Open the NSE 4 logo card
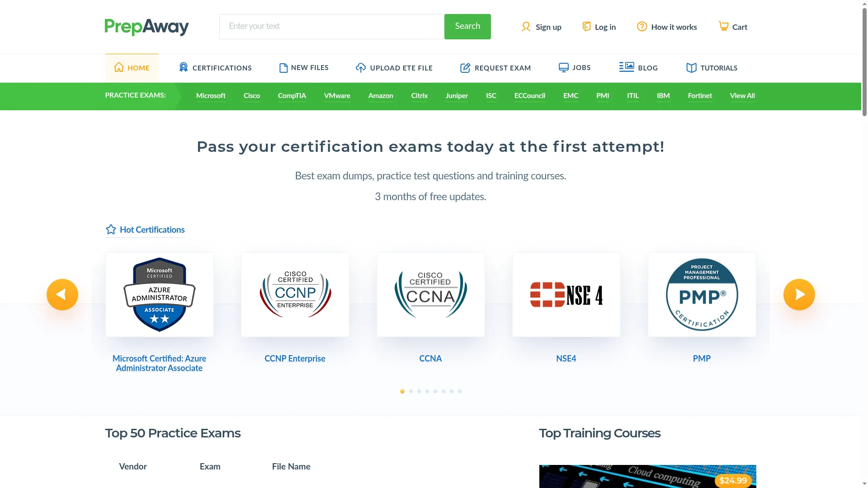 click(566, 295)
